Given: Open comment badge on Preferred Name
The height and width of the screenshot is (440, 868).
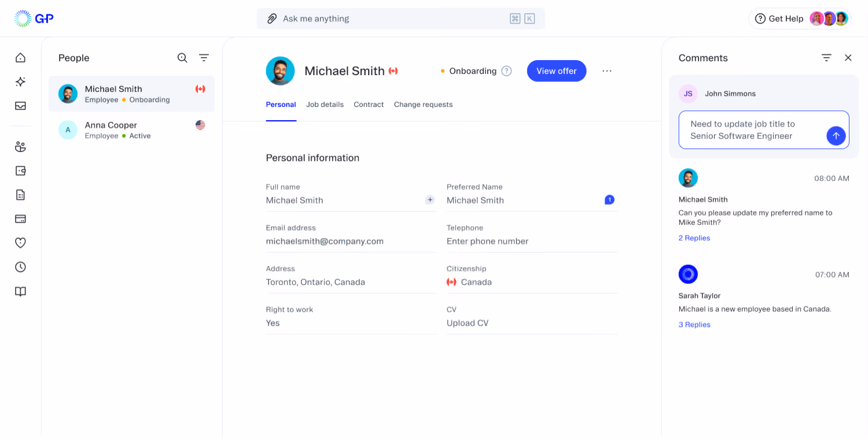Looking at the screenshot, I should click(609, 200).
